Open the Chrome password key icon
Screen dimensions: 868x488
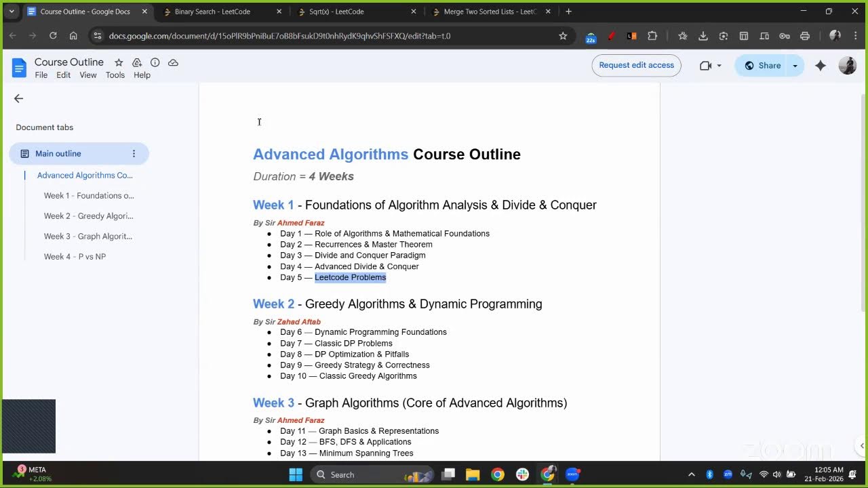[x=785, y=36]
